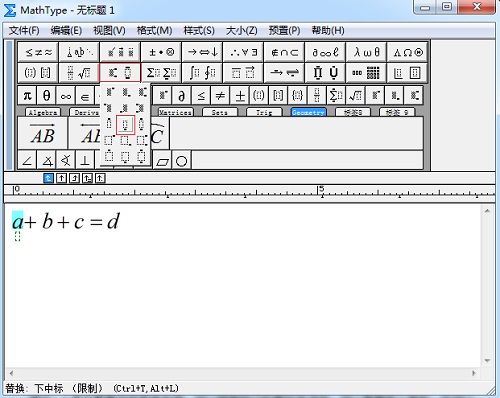Image resolution: width=500 pixels, height=398 pixels.
Task: Select the right-justified tab stop button
Action: point(74,178)
